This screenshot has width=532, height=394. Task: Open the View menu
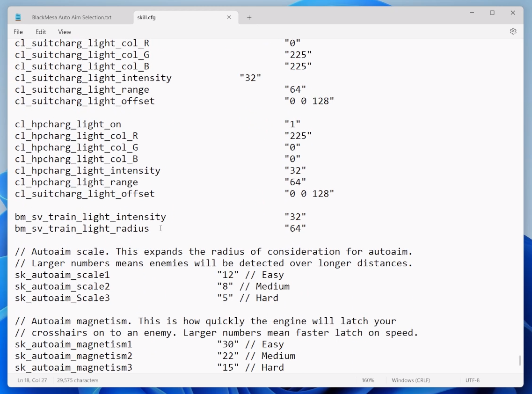(65, 32)
